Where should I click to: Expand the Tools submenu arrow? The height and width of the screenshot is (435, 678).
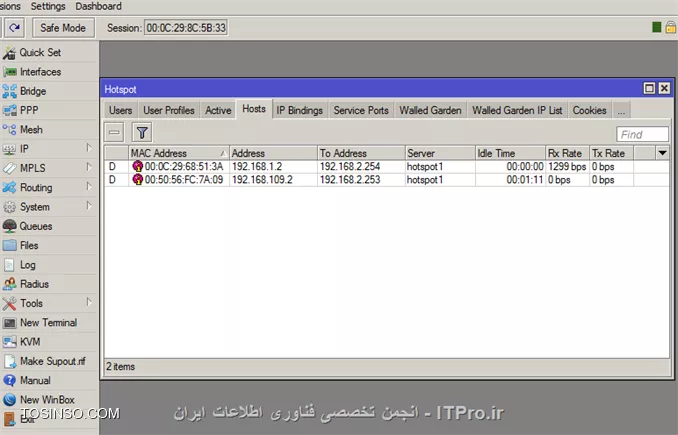point(89,302)
